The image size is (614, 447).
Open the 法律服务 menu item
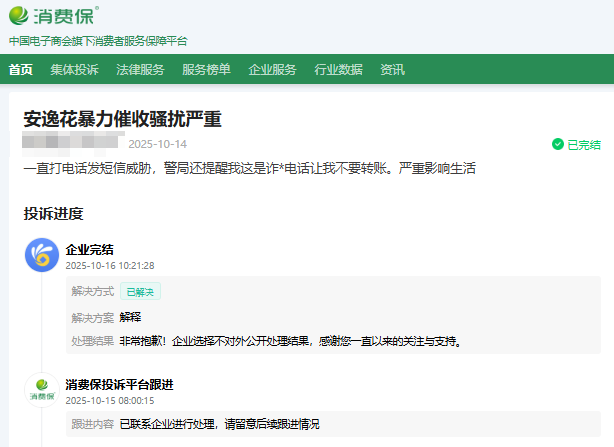[x=140, y=70]
